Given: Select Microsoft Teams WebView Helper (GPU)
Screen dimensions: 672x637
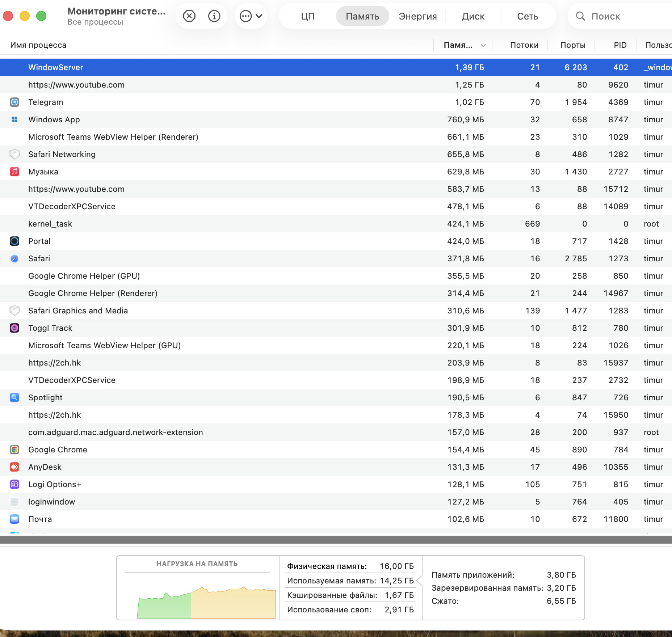Looking at the screenshot, I should 336,345.
